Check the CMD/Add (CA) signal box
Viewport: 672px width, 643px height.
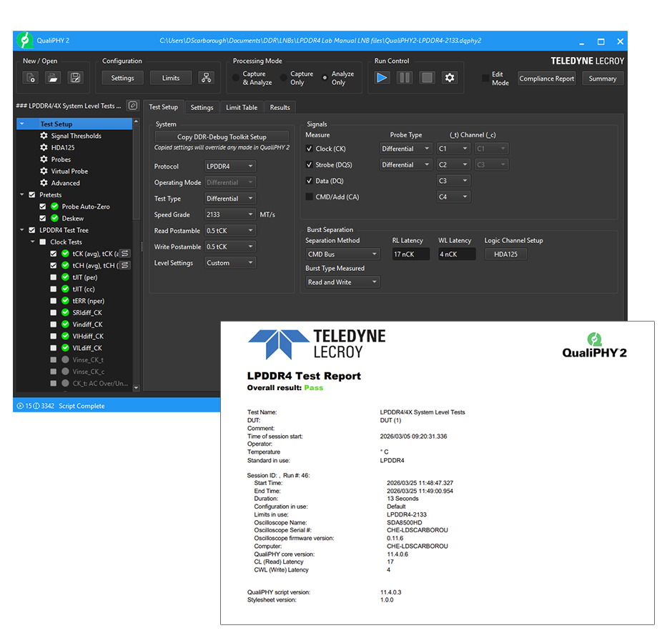[x=309, y=196]
